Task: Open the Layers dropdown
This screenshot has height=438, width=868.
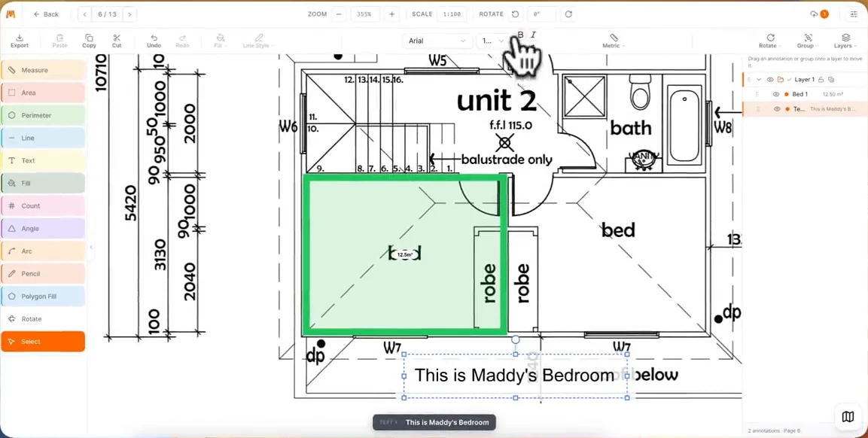Action: coord(845,41)
